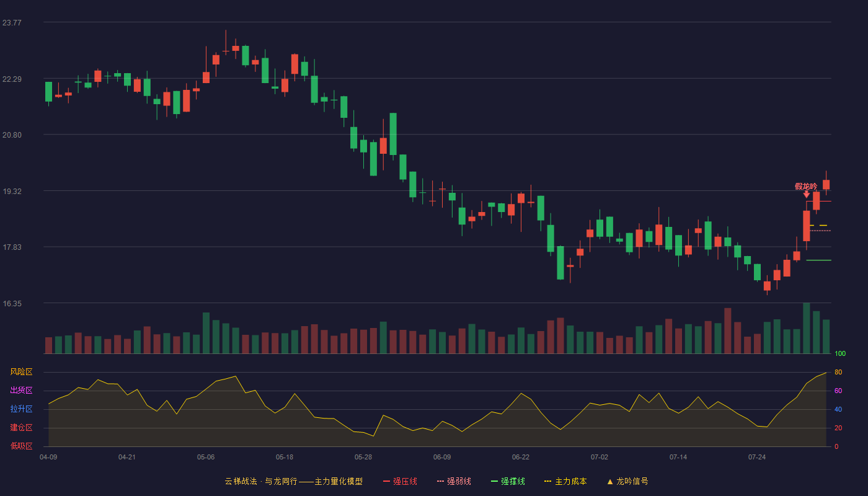
Task: Click the 06-09 date label
Action: click(x=442, y=457)
